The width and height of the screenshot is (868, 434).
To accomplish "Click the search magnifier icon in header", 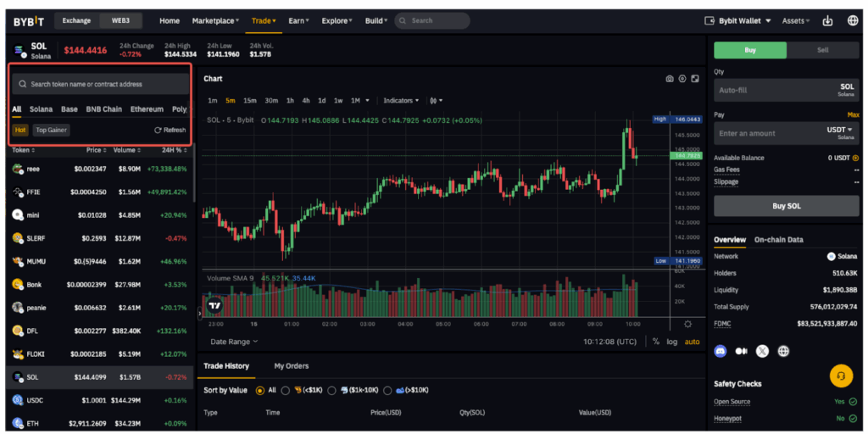I will click(403, 20).
